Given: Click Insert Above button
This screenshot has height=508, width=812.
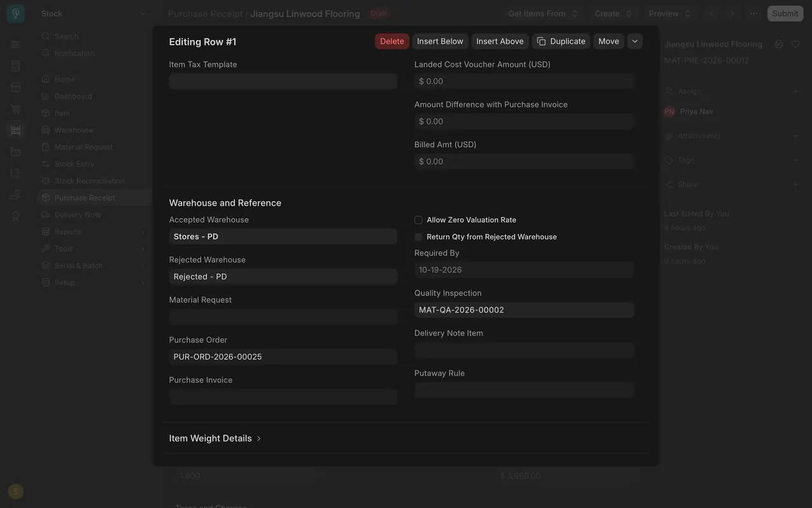Looking at the screenshot, I should coord(500,41).
